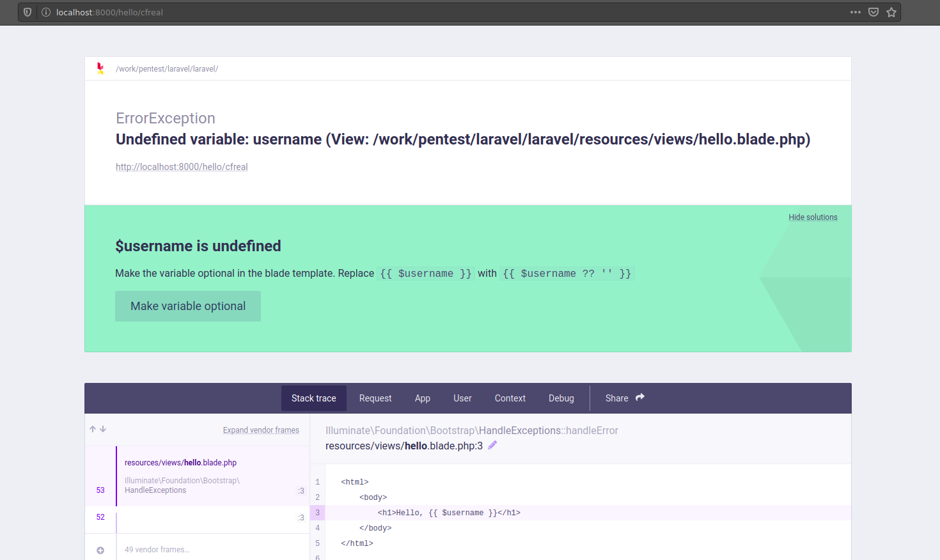Select stack frame number 52
The image size is (940, 560).
pos(197,520)
